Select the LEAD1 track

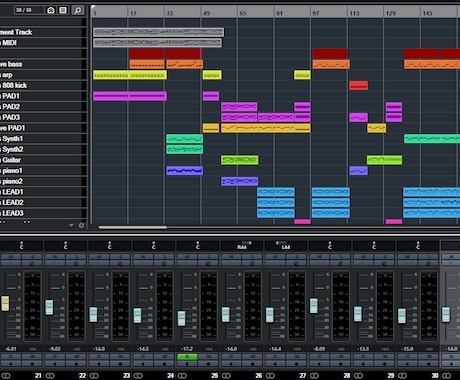[43, 192]
